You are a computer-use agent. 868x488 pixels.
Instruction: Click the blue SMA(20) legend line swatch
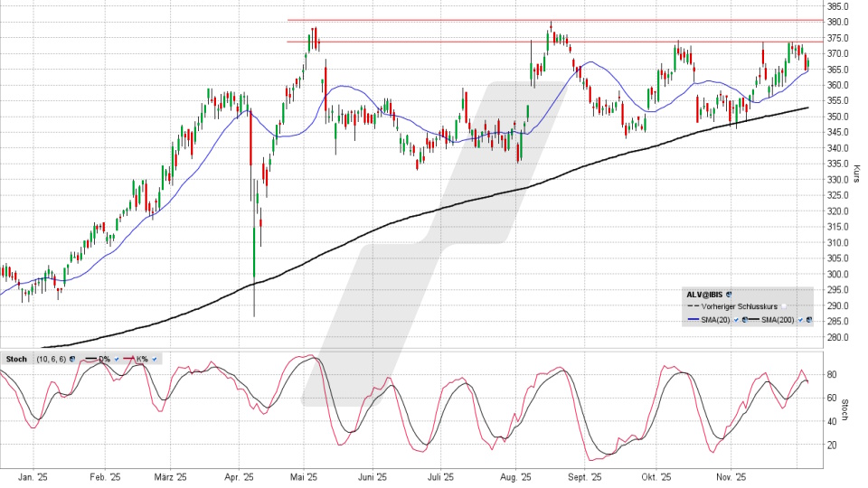[693, 320]
